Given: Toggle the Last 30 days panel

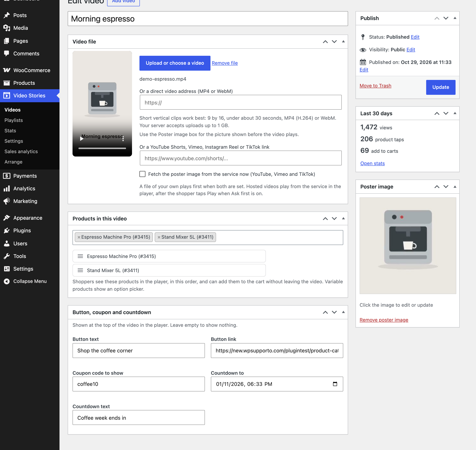Looking at the screenshot, I should pyautogui.click(x=455, y=113).
